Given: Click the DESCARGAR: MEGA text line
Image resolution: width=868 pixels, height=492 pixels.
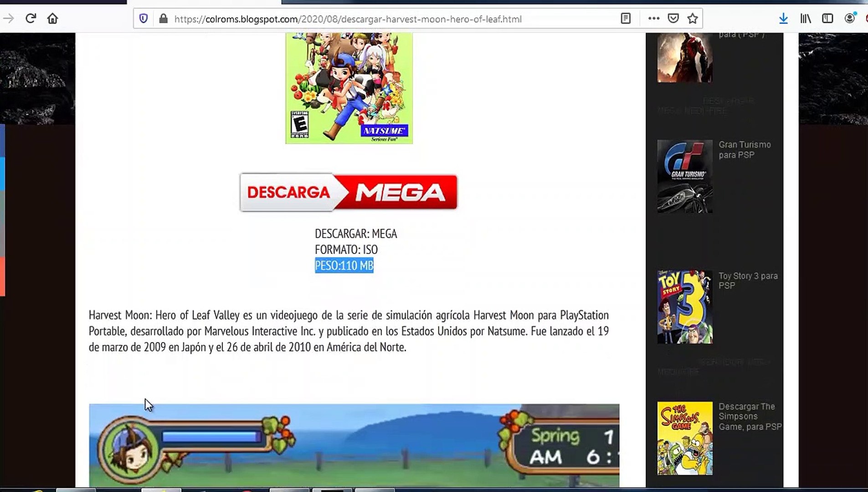Looking at the screenshot, I should (356, 234).
